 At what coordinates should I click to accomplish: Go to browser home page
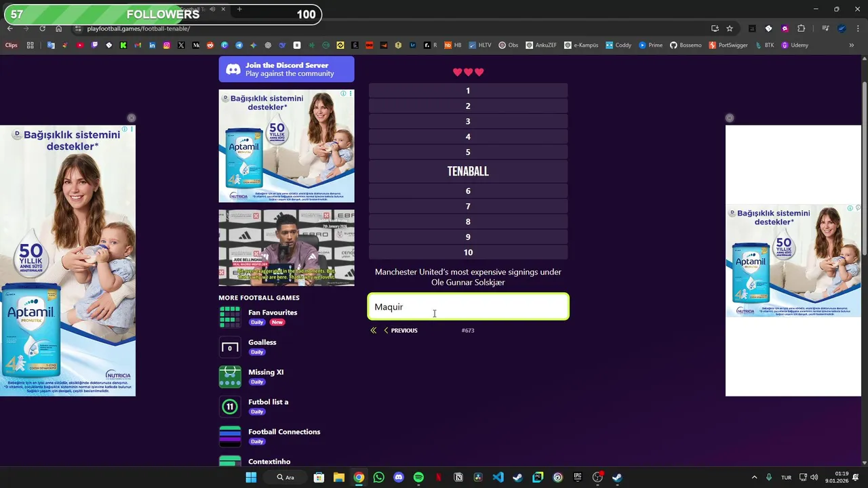(x=58, y=28)
